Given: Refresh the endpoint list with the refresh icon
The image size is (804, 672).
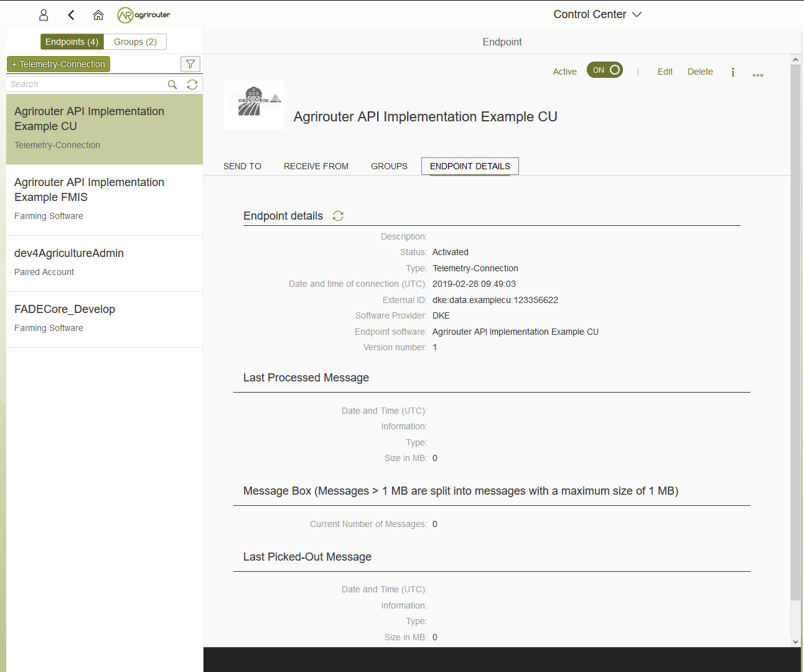Looking at the screenshot, I should point(192,84).
